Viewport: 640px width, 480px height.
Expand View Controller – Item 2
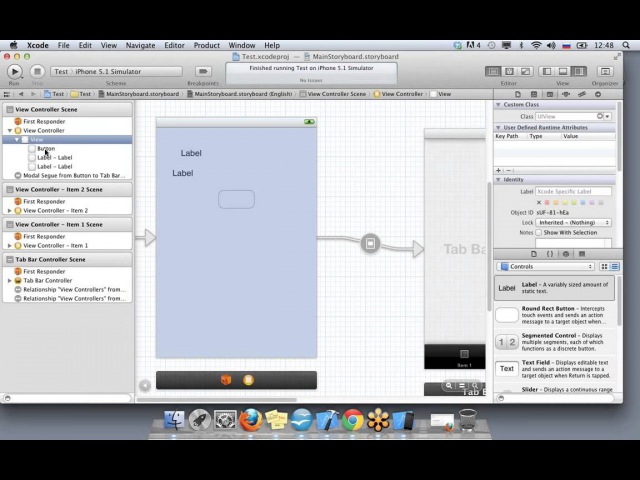tap(10, 211)
